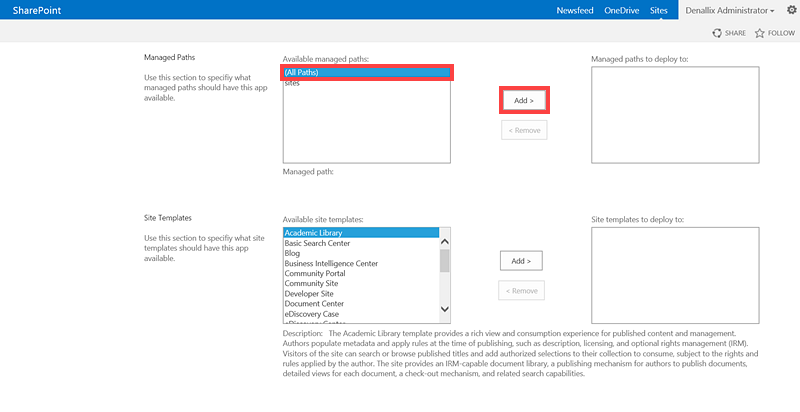Image resolution: width=800 pixels, height=412 pixels.
Task: Open Sites in top bar
Action: click(x=659, y=10)
